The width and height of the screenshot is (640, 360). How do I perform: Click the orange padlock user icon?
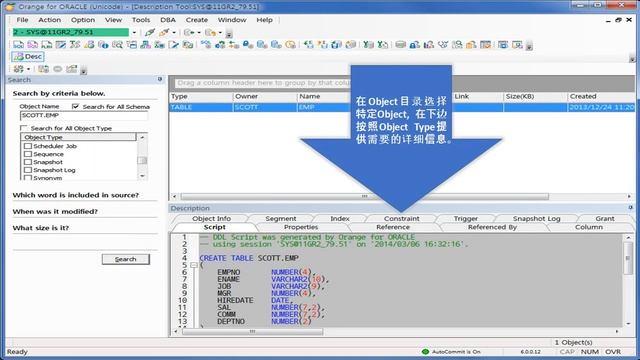471,44
